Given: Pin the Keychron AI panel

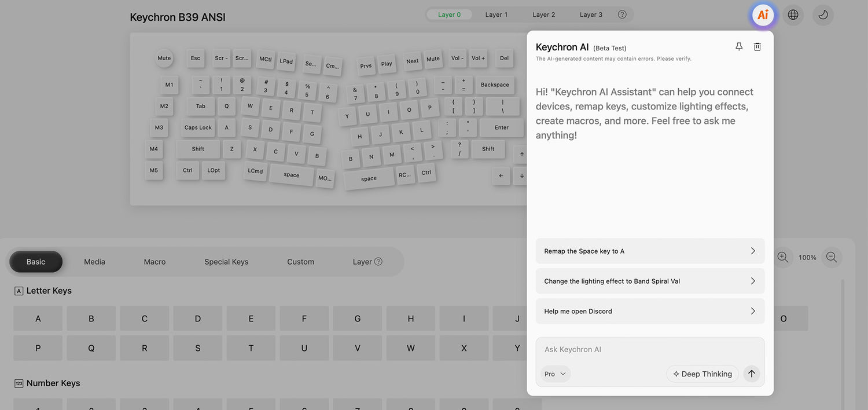Looking at the screenshot, I should click(739, 47).
